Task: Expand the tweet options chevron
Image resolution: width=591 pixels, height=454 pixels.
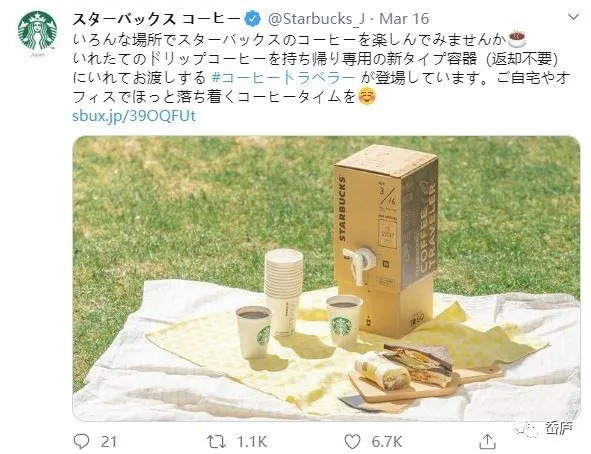Action: tap(573, 17)
